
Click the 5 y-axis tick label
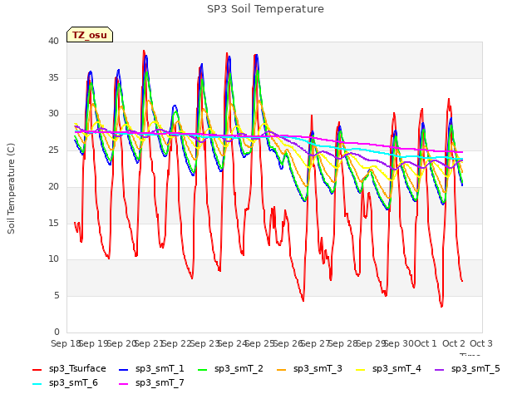(x=57, y=296)
